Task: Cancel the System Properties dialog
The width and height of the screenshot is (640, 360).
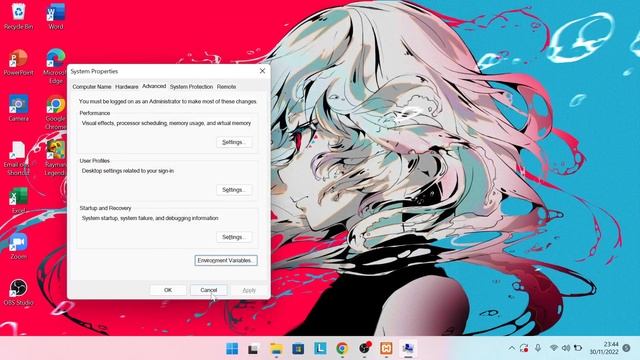Action: [x=209, y=290]
